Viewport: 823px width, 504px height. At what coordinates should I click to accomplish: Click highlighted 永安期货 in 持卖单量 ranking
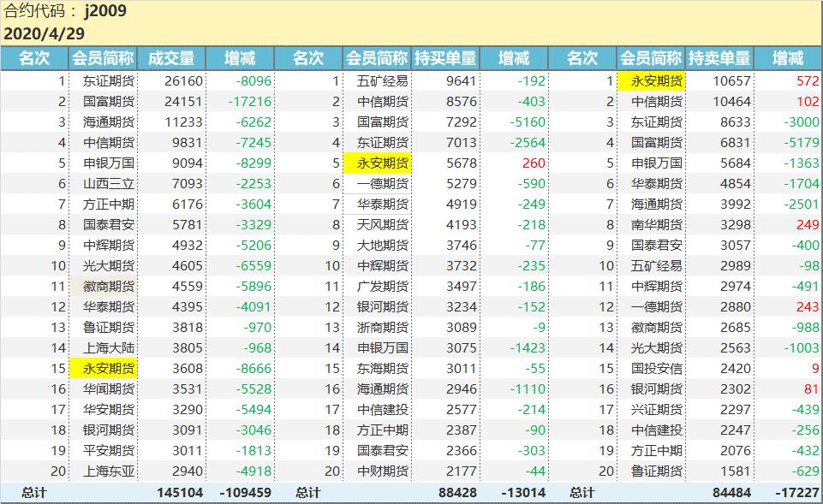pos(651,81)
